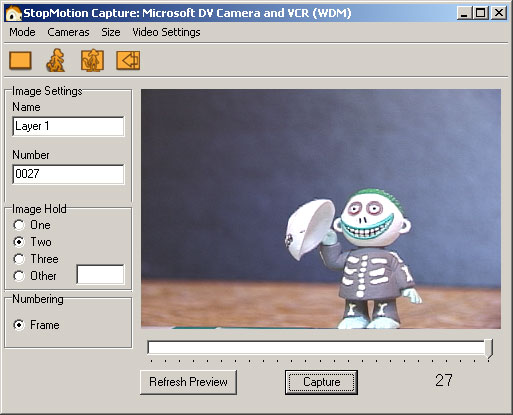The height and width of the screenshot is (415, 513).
Task: Click the framed character toolbar icon
Action: pos(92,60)
